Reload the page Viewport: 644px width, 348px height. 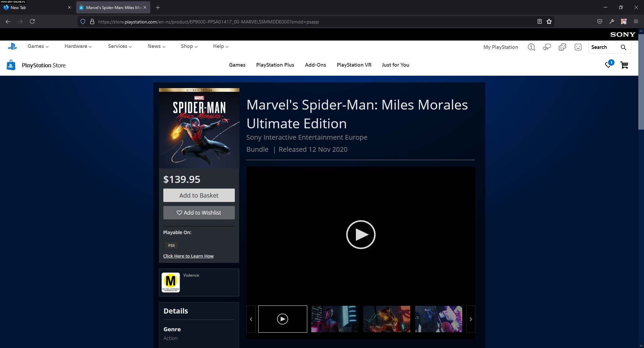[x=32, y=21]
